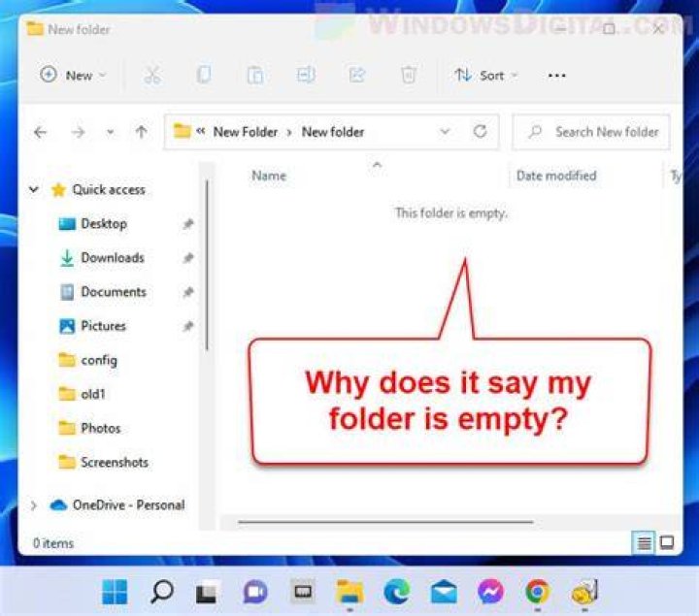Click 'This folder is empty.' text

pos(451,212)
